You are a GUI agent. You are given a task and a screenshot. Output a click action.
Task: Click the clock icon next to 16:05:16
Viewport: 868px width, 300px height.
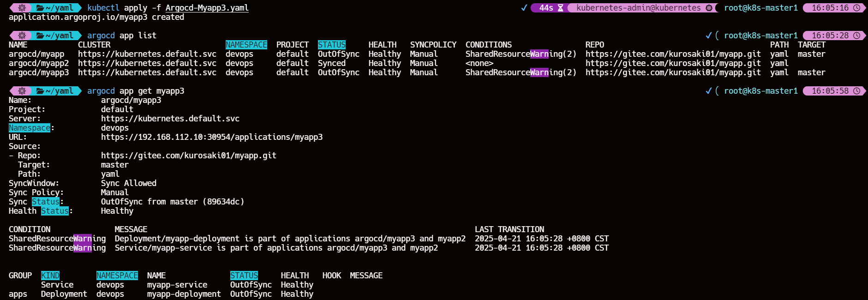tap(856, 8)
